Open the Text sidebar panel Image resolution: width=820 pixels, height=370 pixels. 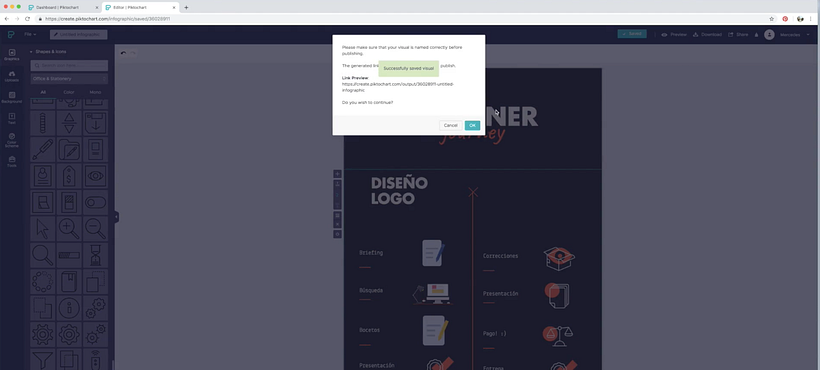(12, 119)
